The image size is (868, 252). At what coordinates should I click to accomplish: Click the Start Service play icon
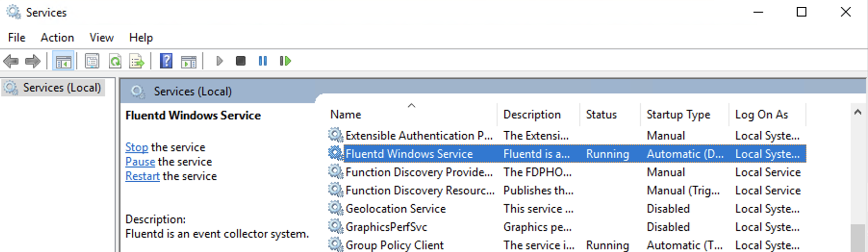click(x=219, y=61)
